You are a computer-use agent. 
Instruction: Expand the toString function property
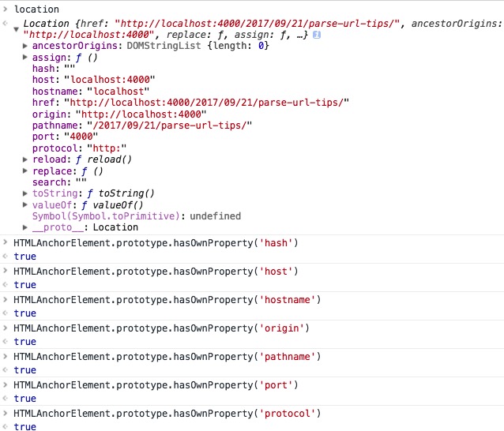coord(25,193)
